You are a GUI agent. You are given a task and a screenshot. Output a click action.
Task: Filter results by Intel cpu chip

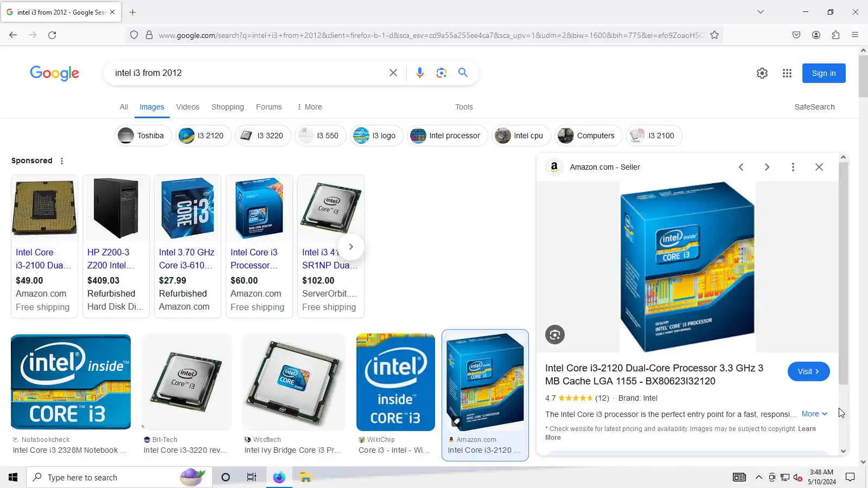(x=521, y=136)
